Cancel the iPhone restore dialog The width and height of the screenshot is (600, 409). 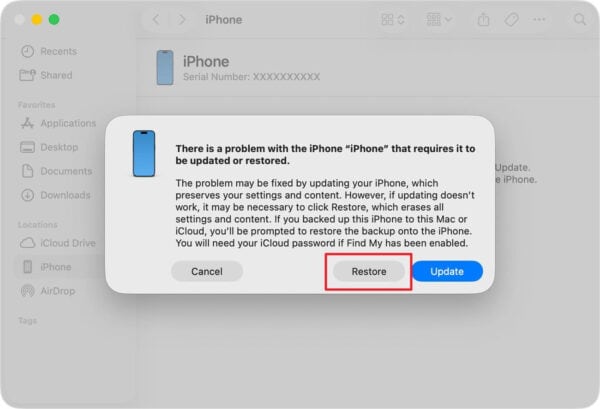point(207,271)
